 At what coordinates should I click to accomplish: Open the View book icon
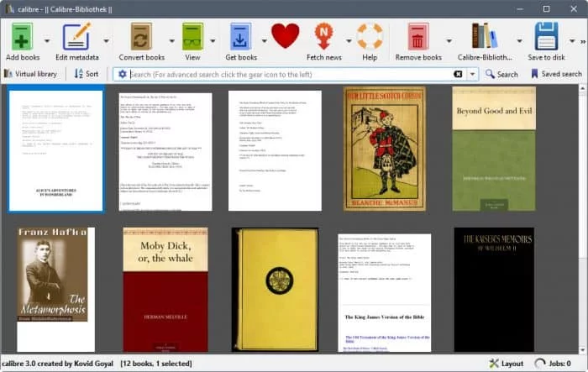192,36
